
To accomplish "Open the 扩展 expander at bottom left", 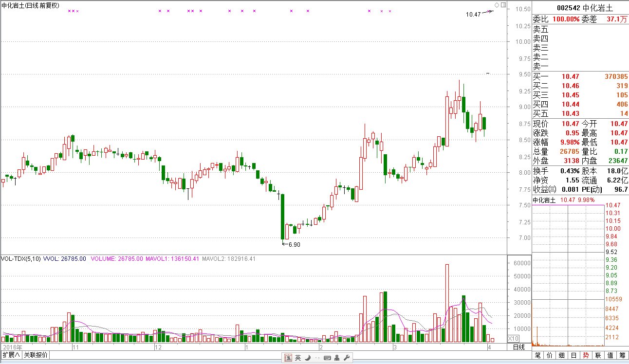I will coord(11,355).
